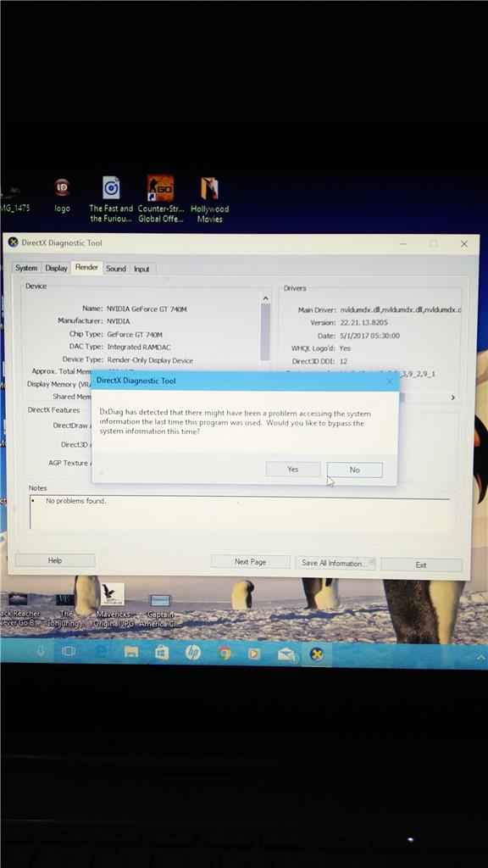Image resolution: width=488 pixels, height=868 pixels.
Task: Open the media player taskbar icon
Action: [x=254, y=654]
